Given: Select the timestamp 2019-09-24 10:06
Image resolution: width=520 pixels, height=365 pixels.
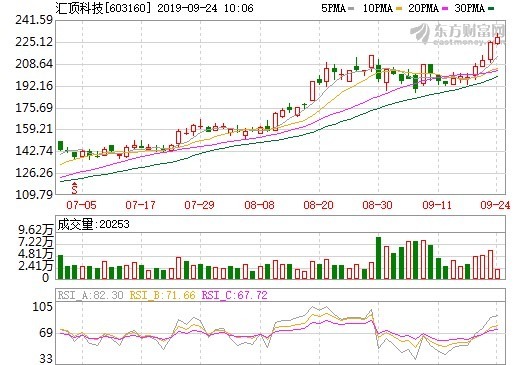Looking at the screenshot, I should (x=205, y=8).
